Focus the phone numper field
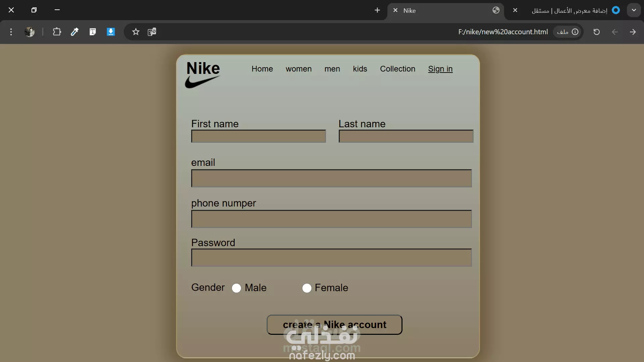 [x=331, y=219]
